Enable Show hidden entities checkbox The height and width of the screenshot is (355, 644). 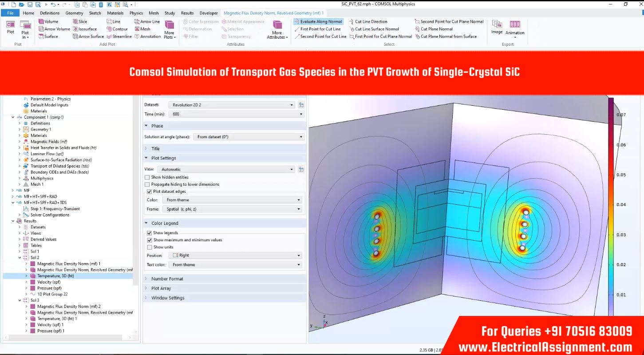(x=147, y=177)
